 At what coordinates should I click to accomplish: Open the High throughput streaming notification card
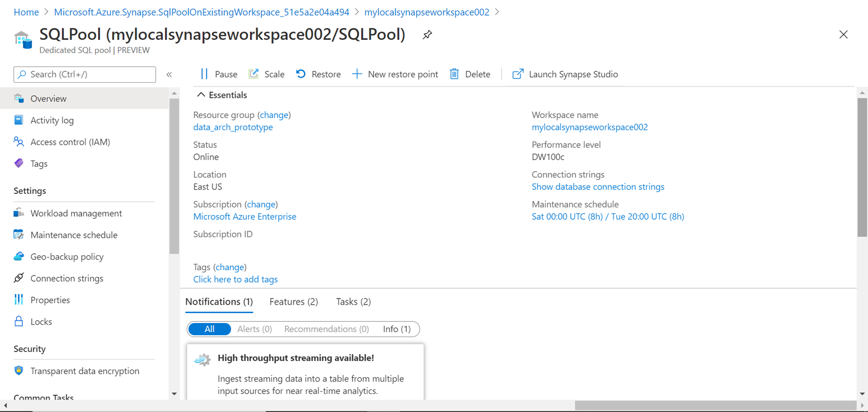point(306,372)
